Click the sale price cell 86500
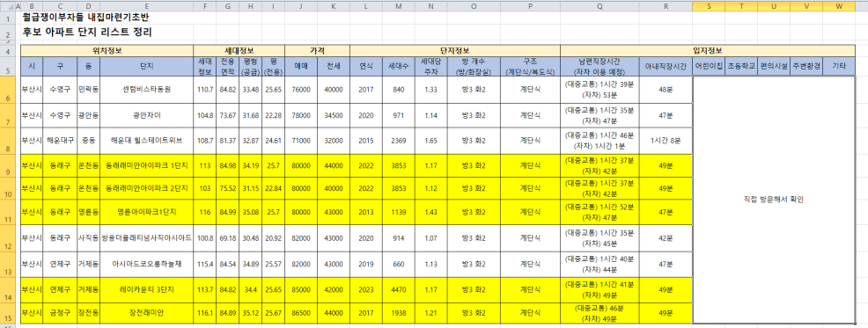 click(x=300, y=312)
